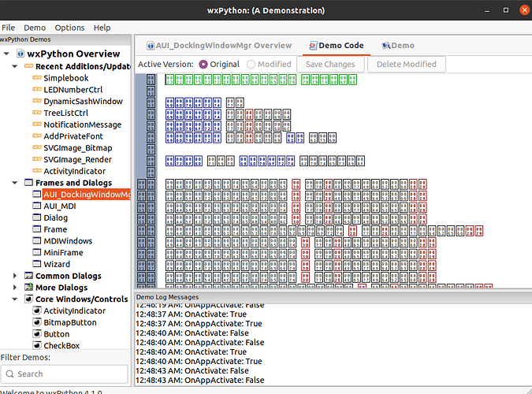The width and height of the screenshot is (532, 394).
Task: Click the Save Changes button
Action: tap(330, 64)
